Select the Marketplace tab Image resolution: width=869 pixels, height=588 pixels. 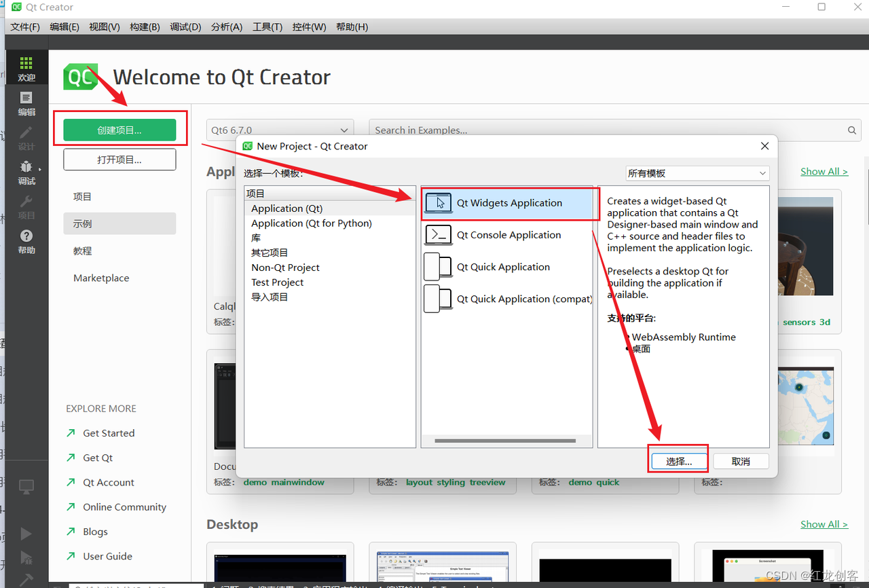119,278
